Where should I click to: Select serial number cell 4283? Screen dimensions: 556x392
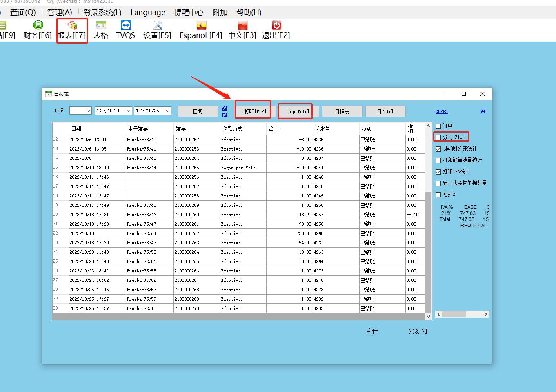point(336,308)
